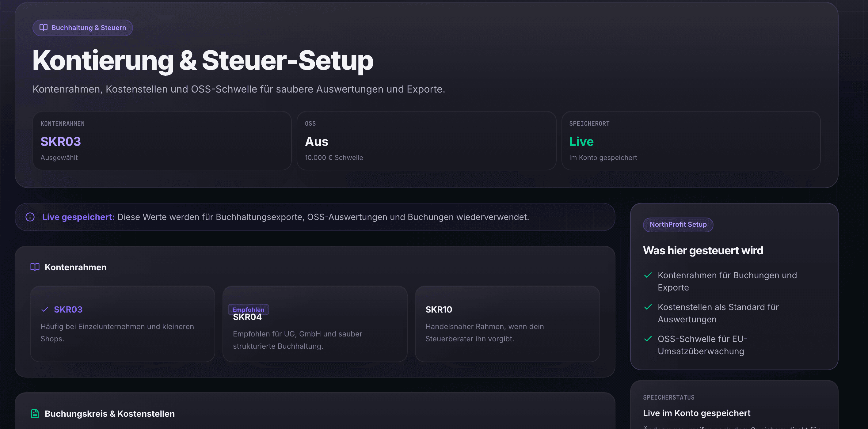Click 'Kostenstellen als Standard für Auswertungen' list text

[x=718, y=313]
